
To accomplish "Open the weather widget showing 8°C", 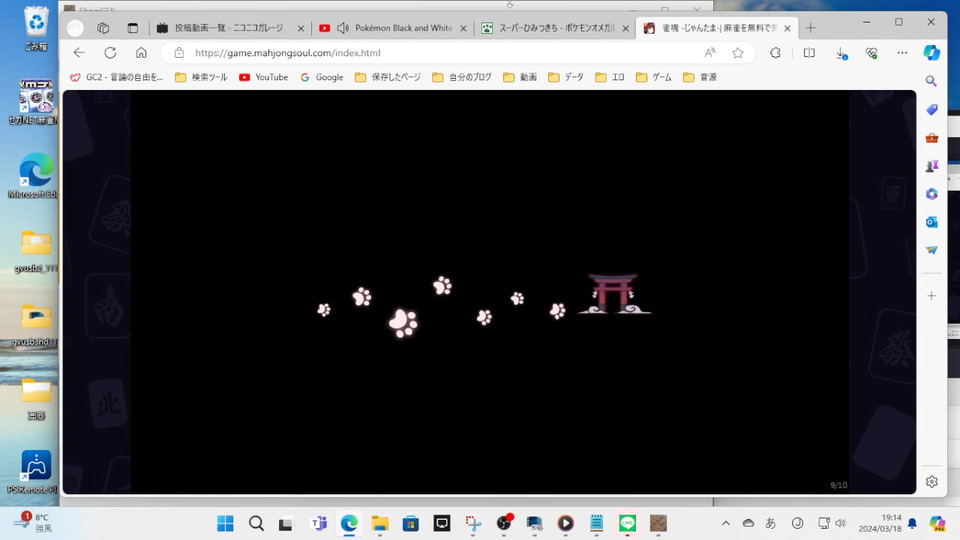I will 34,523.
